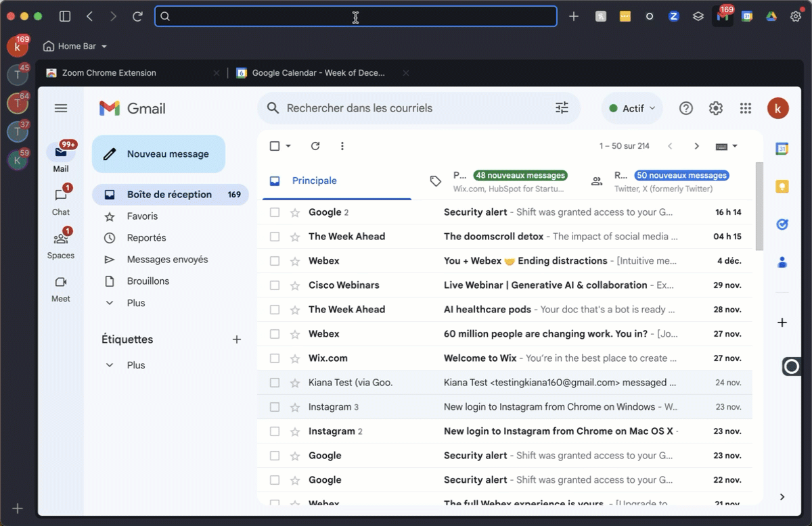The height and width of the screenshot is (526, 812).
Task: Click the Help question mark icon
Action: point(686,108)
